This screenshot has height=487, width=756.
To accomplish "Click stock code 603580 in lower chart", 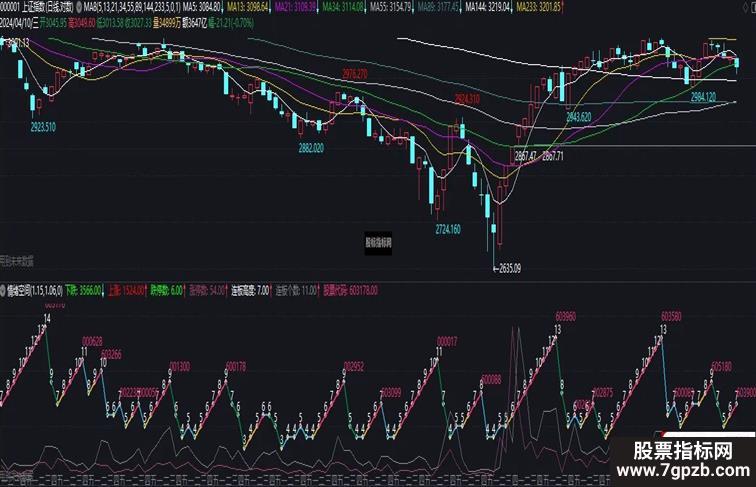I will 671,317.
